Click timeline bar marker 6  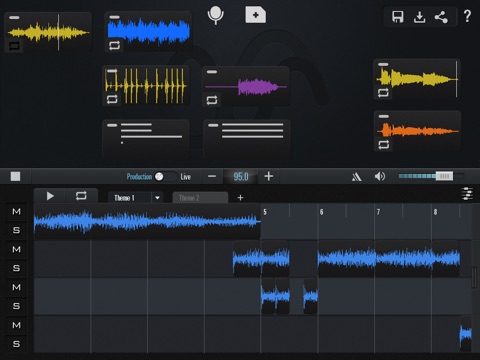tap(321, 212)
